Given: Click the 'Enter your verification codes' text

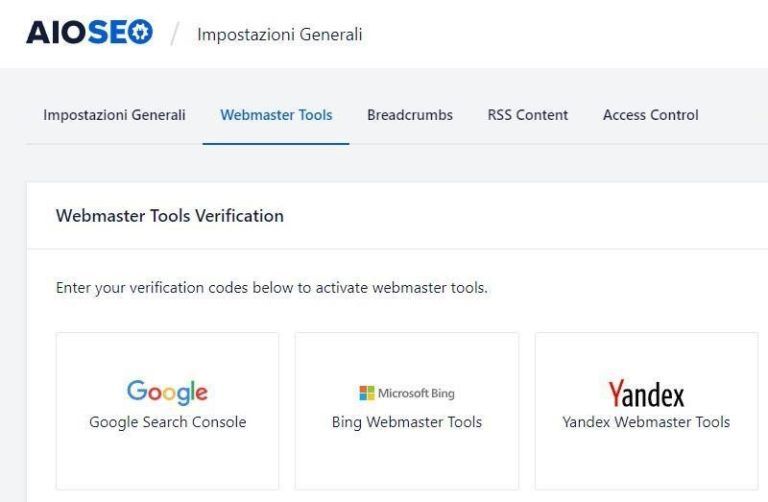Looking at the screenshot, I should (x=272, y=287).
